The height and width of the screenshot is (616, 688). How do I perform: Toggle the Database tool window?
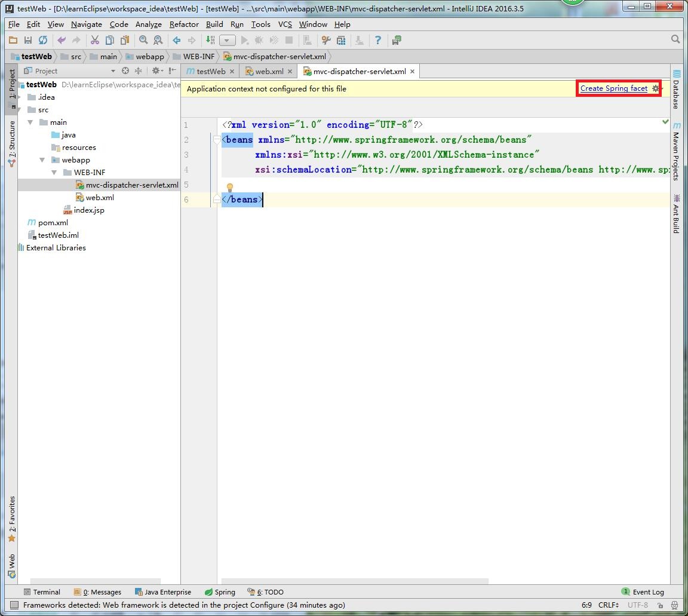[676, 90]
